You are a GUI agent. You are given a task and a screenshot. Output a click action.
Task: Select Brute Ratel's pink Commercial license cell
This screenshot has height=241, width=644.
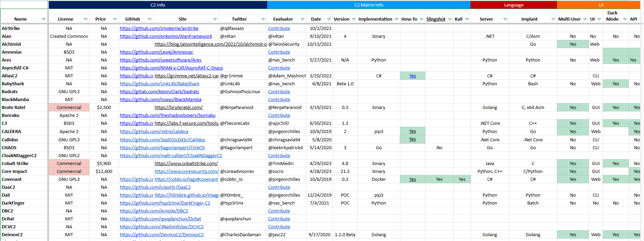point(69,108)
